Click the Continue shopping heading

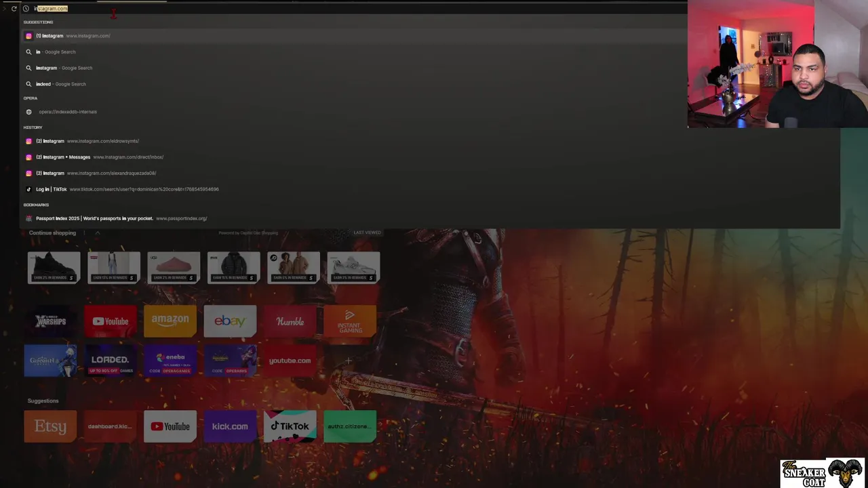pos(52,232)
